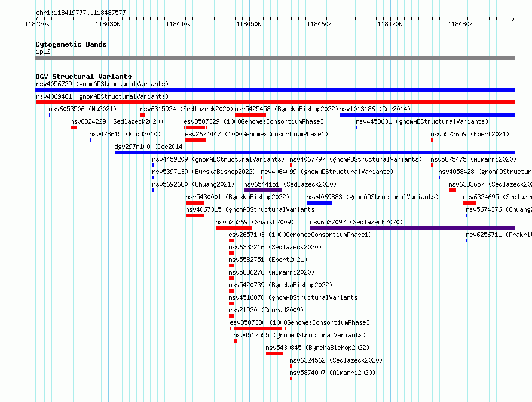Click the chr1:118419777..118487577 region label
Screen dimensions: 532x402
tap(81, 13)
